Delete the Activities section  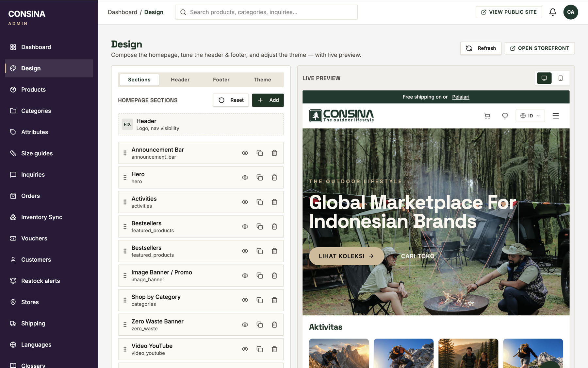[x=274, y=202]
